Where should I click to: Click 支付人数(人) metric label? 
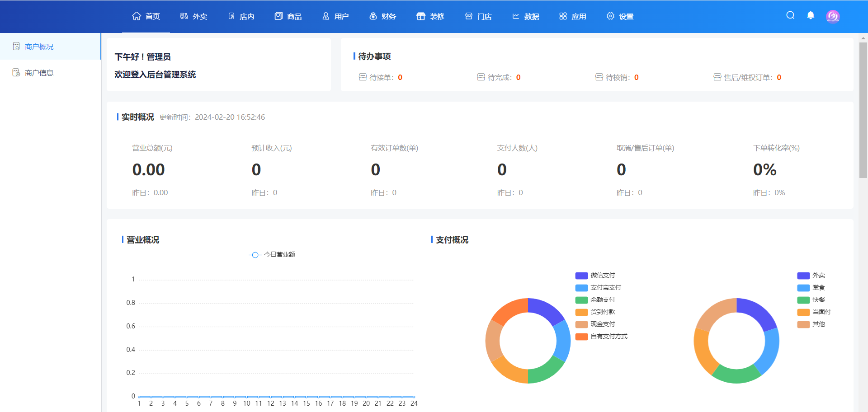pyautogui.click(x=517, y=148)
